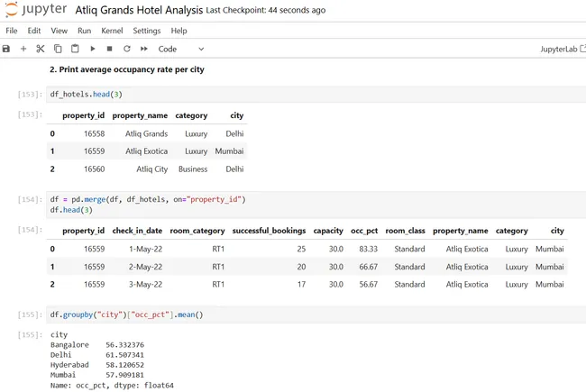Click the Mumbai 57.909181 output line
586x392 pixels.
97,375
